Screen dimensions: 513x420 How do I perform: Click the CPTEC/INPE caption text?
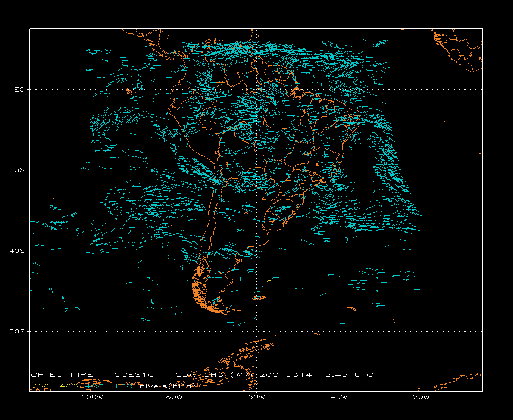(x=62, y=374)
